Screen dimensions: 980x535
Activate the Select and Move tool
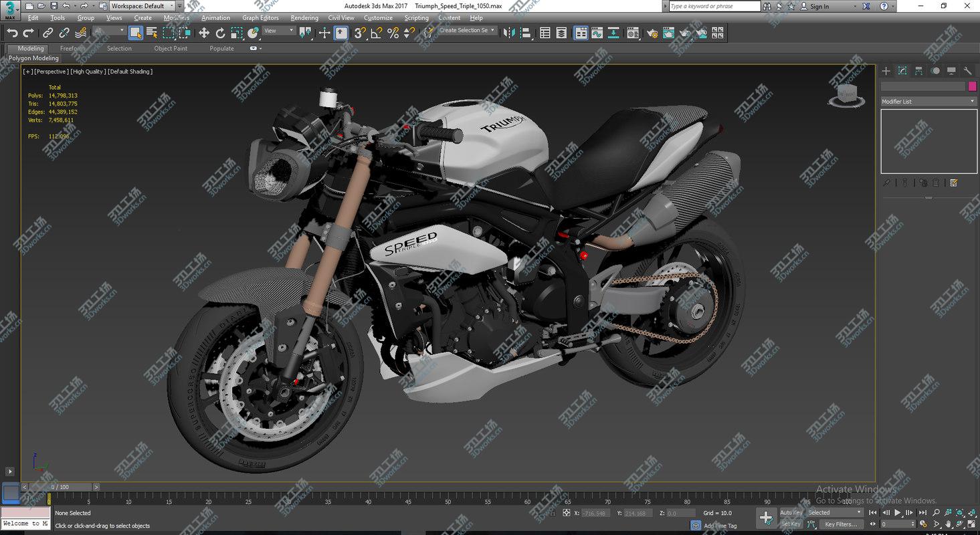(x=204, y=33)
